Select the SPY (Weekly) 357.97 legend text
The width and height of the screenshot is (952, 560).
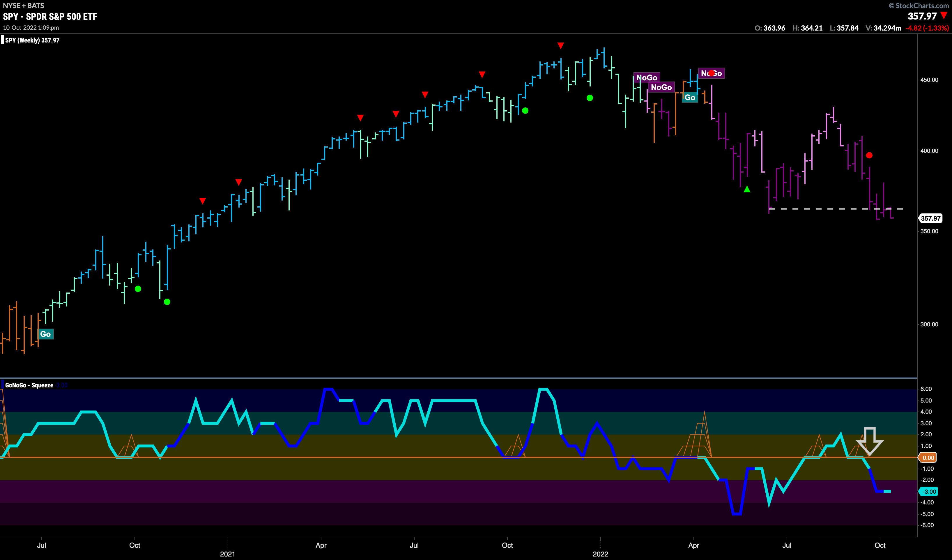click(x=32, y=40)
